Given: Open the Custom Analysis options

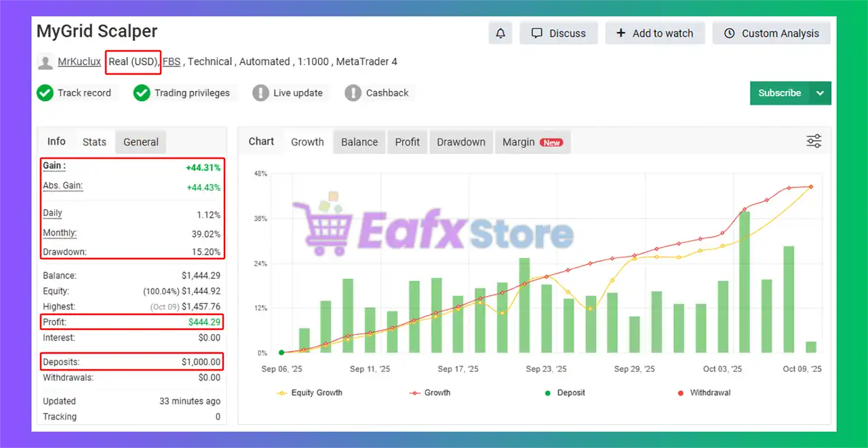Looking at the screenshot, I should click(772, 33).
